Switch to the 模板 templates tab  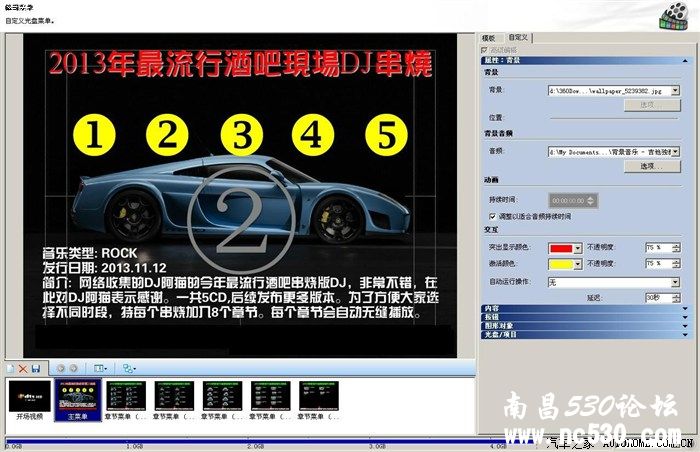tap(489, 38)
